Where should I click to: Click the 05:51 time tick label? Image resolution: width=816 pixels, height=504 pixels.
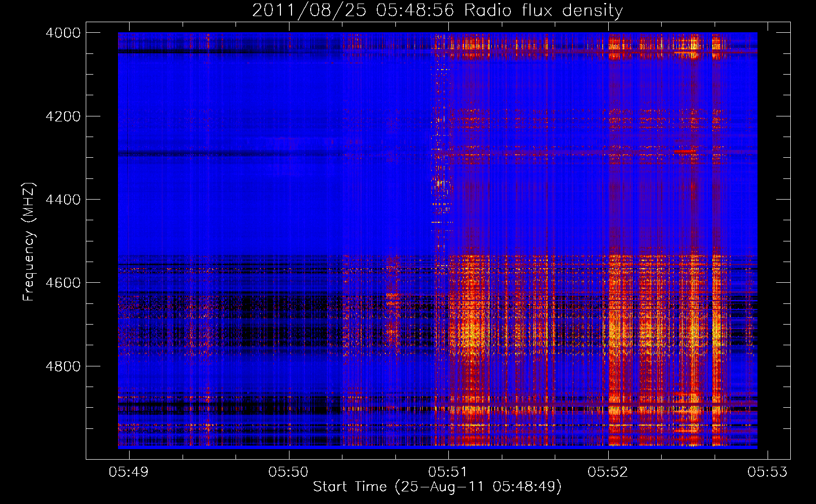pyautogui.click(x=448, y=472)
